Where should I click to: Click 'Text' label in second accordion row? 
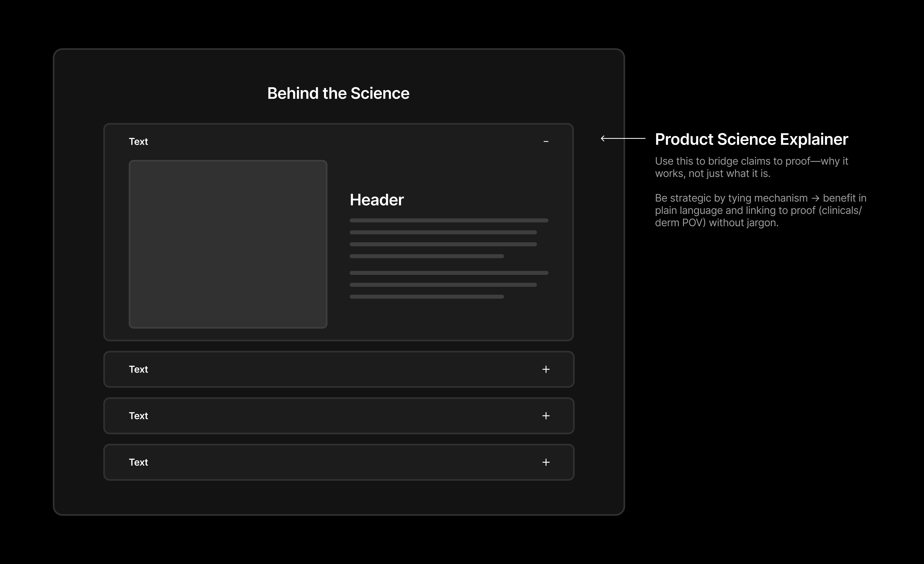coord(138,370)
